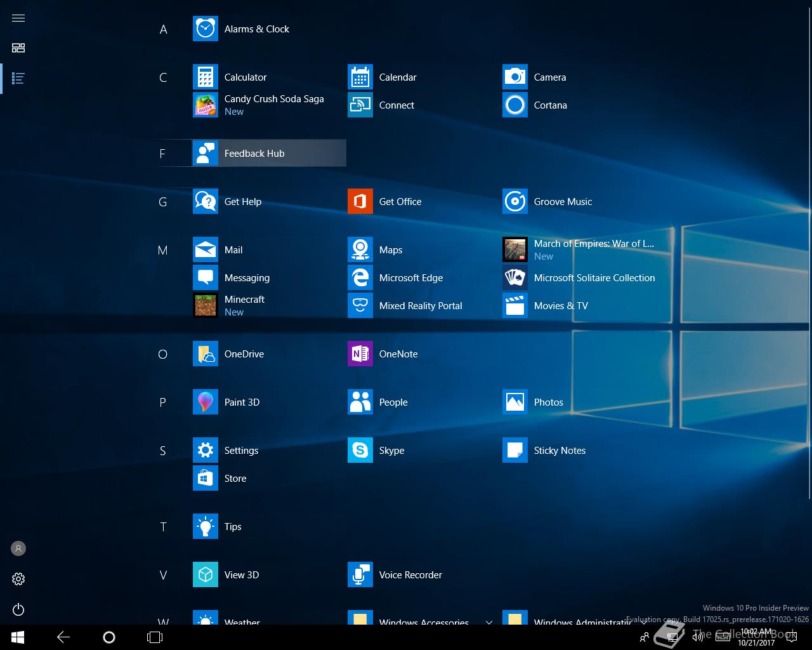The image size is (812, 650).
Task: Open the Power options button
Action: [18, 609]
